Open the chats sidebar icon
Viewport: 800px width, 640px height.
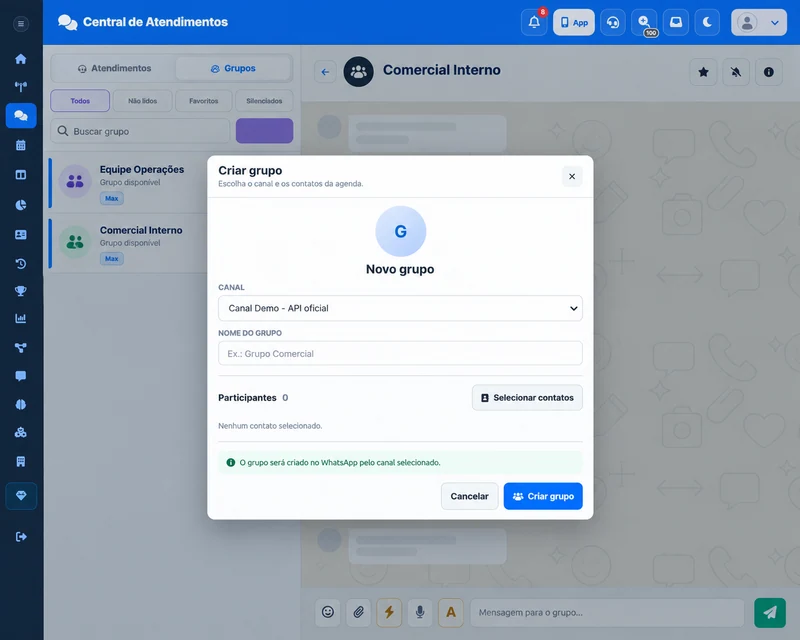pos(21,115)
